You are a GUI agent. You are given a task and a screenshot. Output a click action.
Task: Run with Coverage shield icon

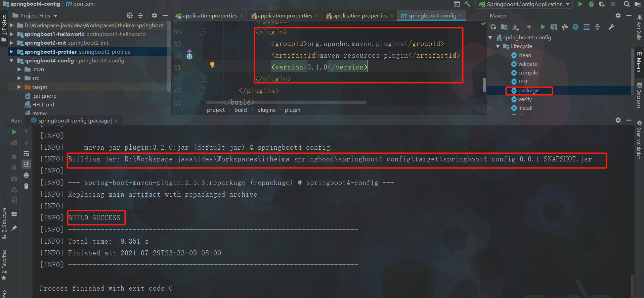[602, 4]
